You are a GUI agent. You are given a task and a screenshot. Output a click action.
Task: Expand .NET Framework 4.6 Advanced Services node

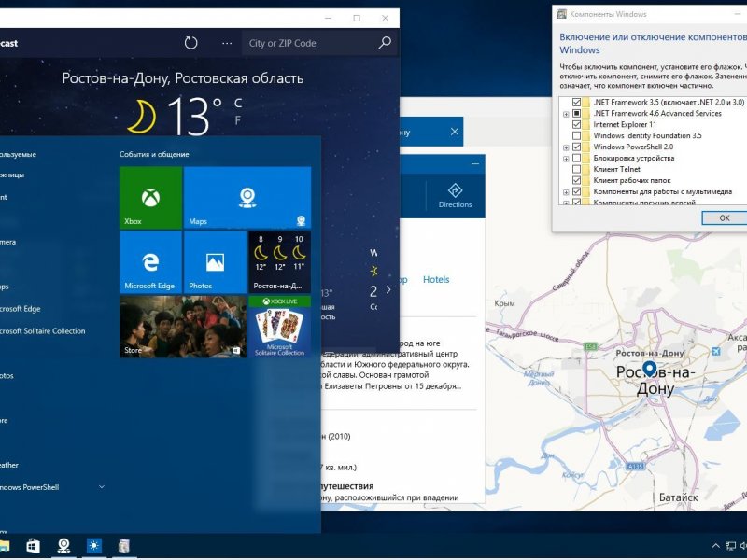point(566,114)
